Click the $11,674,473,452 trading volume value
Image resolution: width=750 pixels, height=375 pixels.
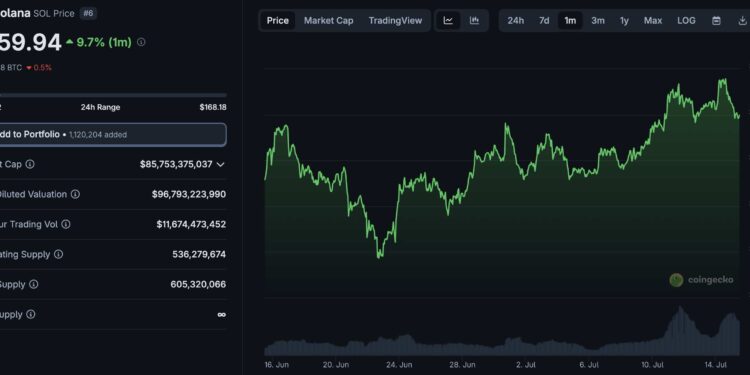(x=191, y=224)
